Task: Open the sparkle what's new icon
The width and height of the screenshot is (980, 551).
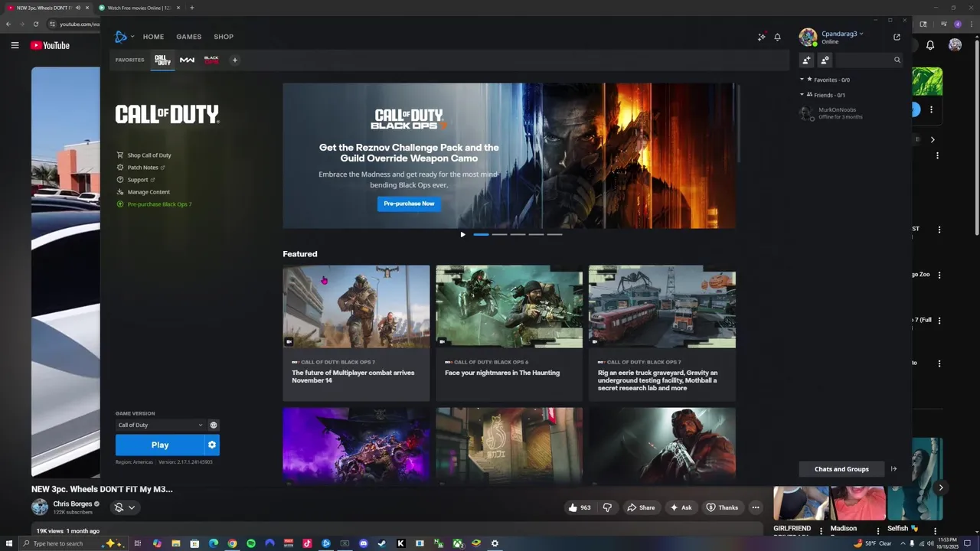Action: [x=762, y=37]
